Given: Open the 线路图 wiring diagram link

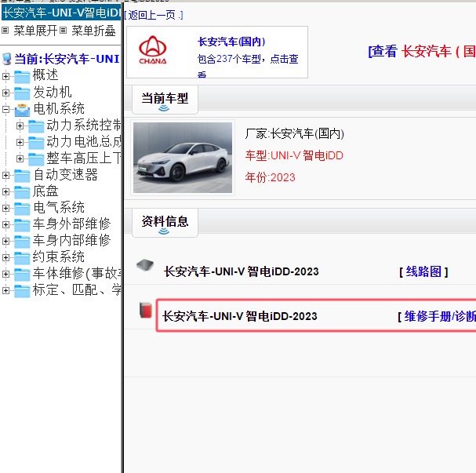Looking at the screenshot, I should (423, 271).
